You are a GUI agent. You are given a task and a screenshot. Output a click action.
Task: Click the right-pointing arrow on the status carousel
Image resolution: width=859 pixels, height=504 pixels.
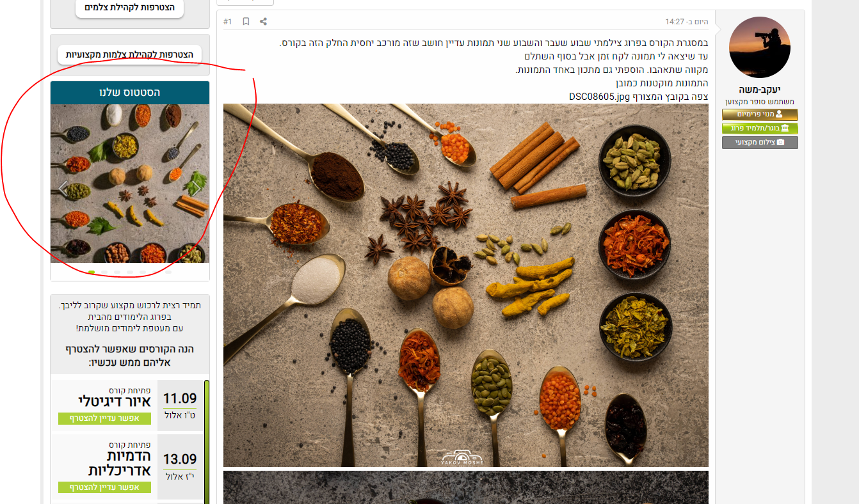point(198,187)
